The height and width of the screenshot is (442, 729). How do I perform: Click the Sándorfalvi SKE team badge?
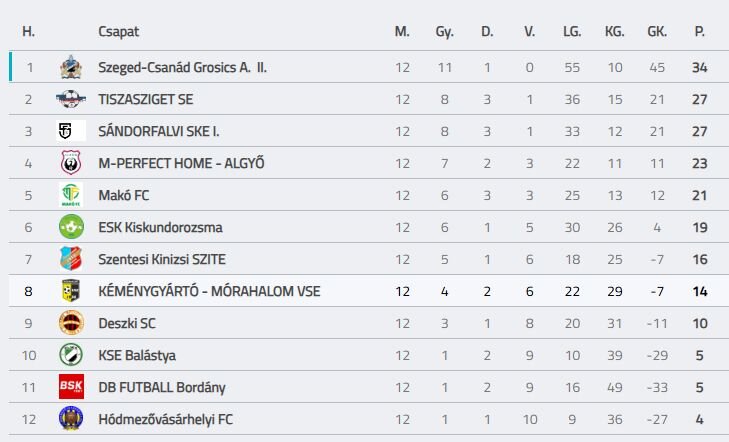coord(71,131)
